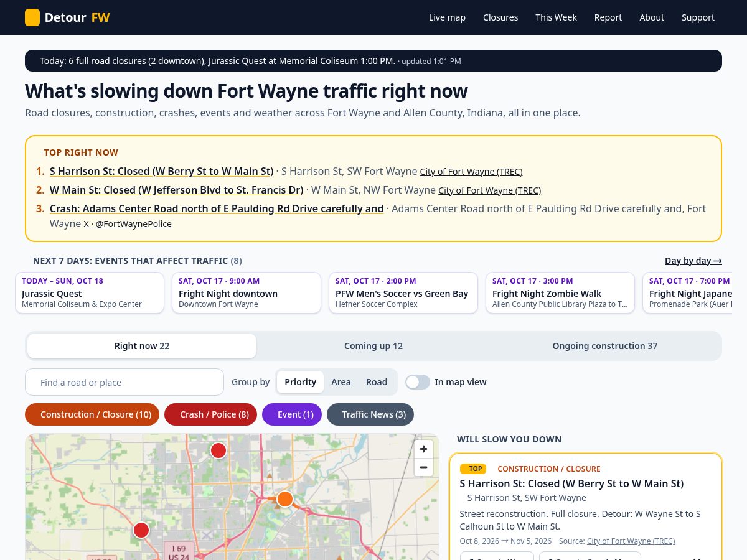Group by Area
747x560 pixels.
point(341,382)
